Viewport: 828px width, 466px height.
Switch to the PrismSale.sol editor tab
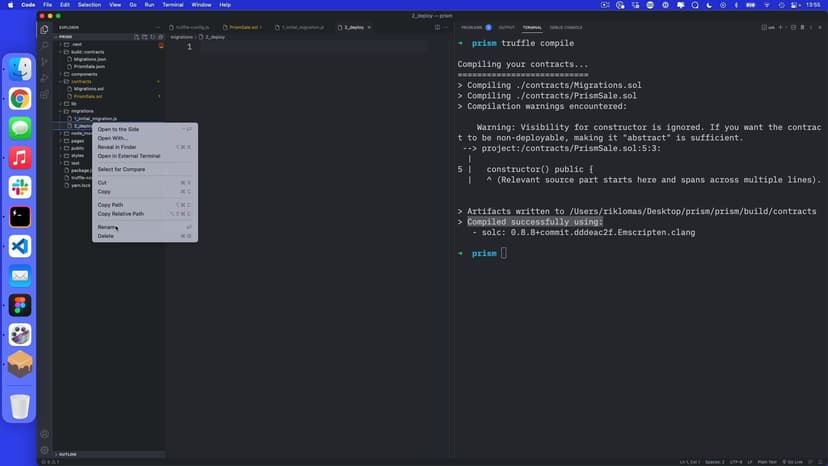click(243, 27)
